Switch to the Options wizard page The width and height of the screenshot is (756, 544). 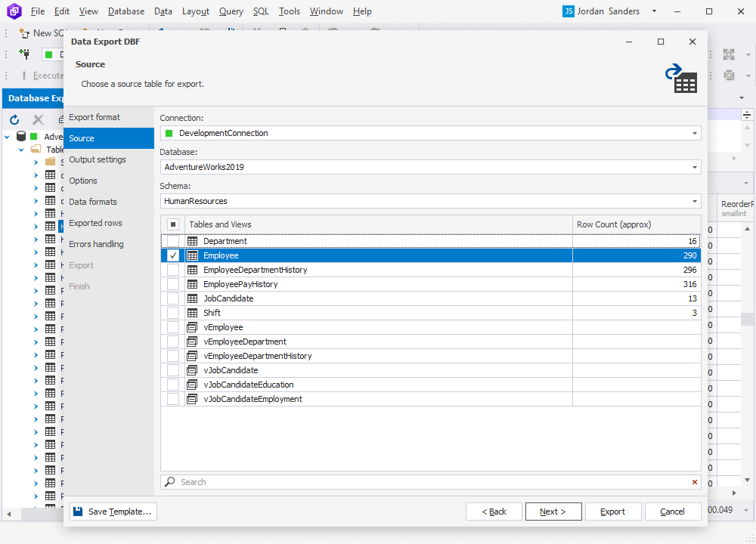click(84, 181)
